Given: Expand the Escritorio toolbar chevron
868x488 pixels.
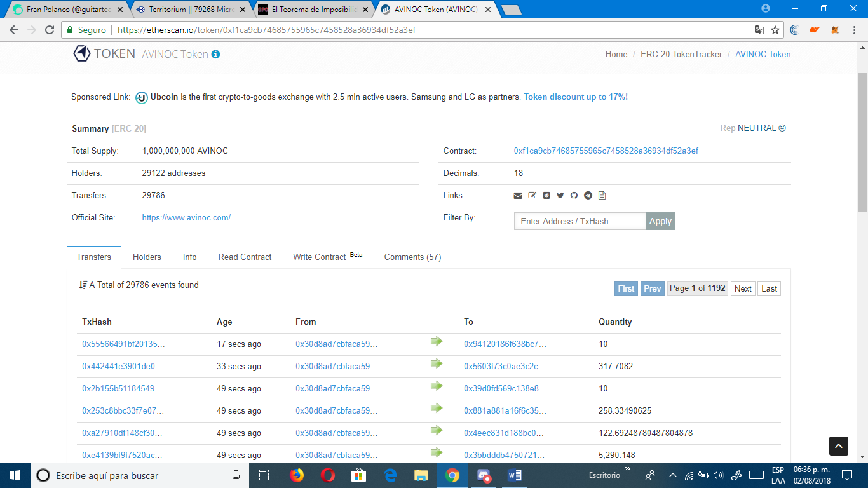Looking at the screenshot, I should tap(628, 470).
